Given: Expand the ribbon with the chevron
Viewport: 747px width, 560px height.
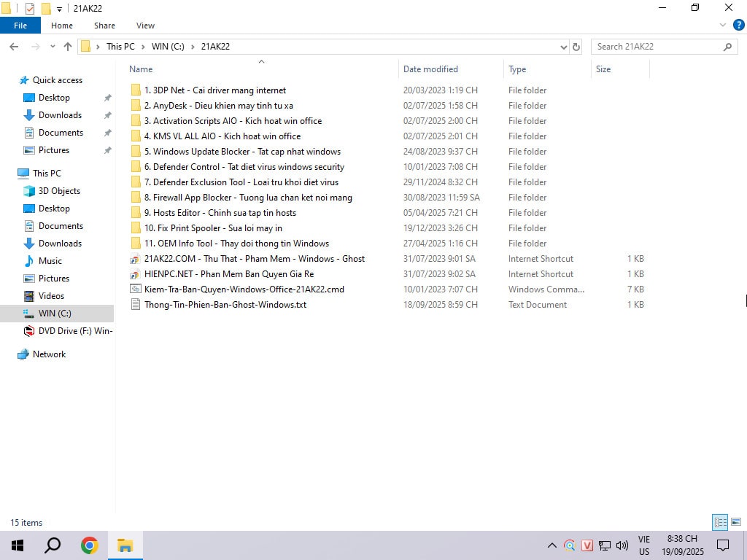Looking at the screenshot, I should click(x=723, y=26).
